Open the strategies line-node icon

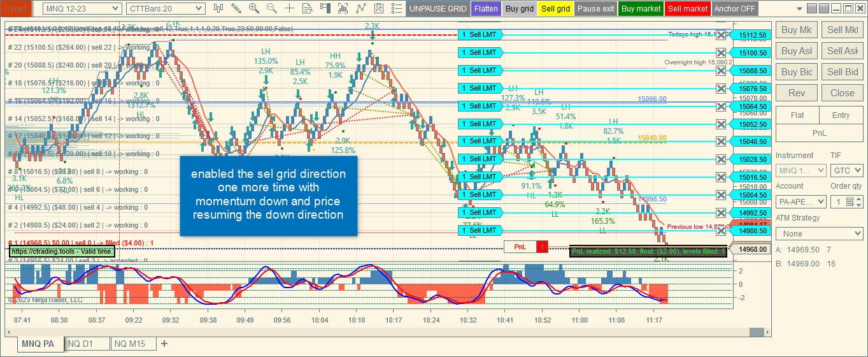point(361,8)
